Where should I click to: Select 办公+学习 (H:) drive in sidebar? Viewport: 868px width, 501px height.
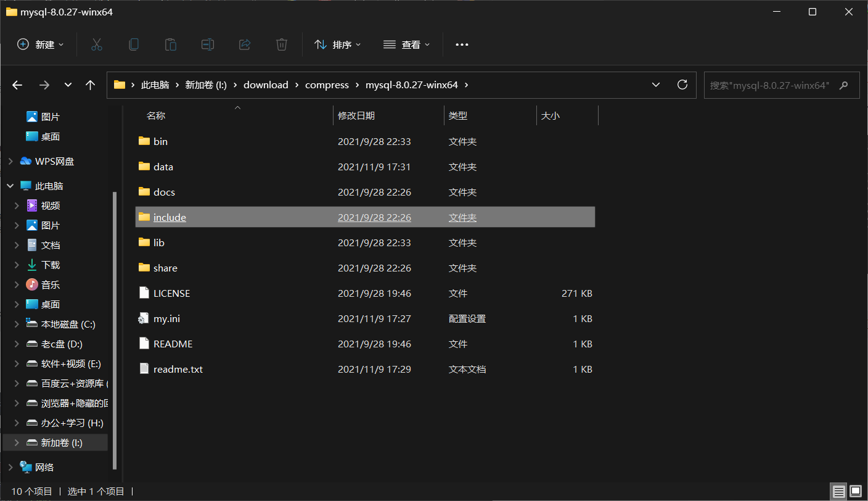click(x=72, y=423)
